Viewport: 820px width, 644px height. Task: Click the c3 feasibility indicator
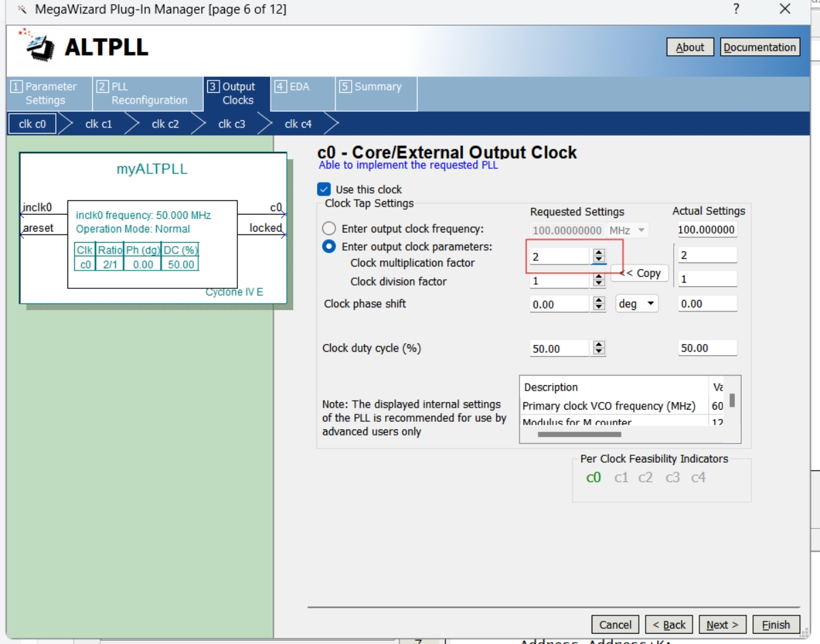(672, 478)
